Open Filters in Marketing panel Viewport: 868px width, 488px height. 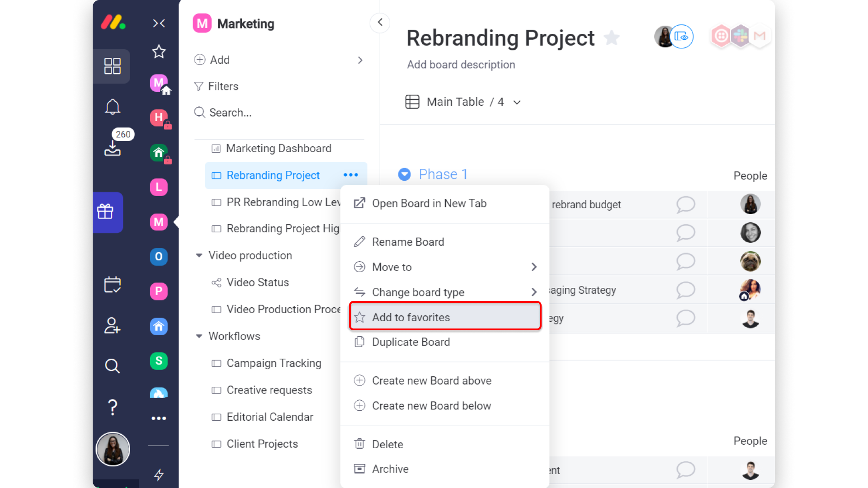click(216, 86)
